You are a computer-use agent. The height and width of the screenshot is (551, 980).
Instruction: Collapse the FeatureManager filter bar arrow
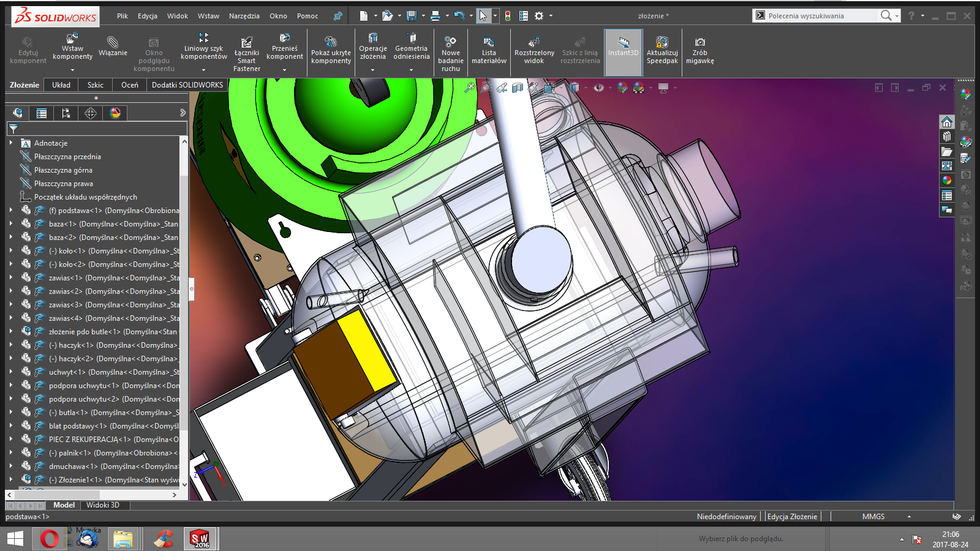tap(182, 113)
